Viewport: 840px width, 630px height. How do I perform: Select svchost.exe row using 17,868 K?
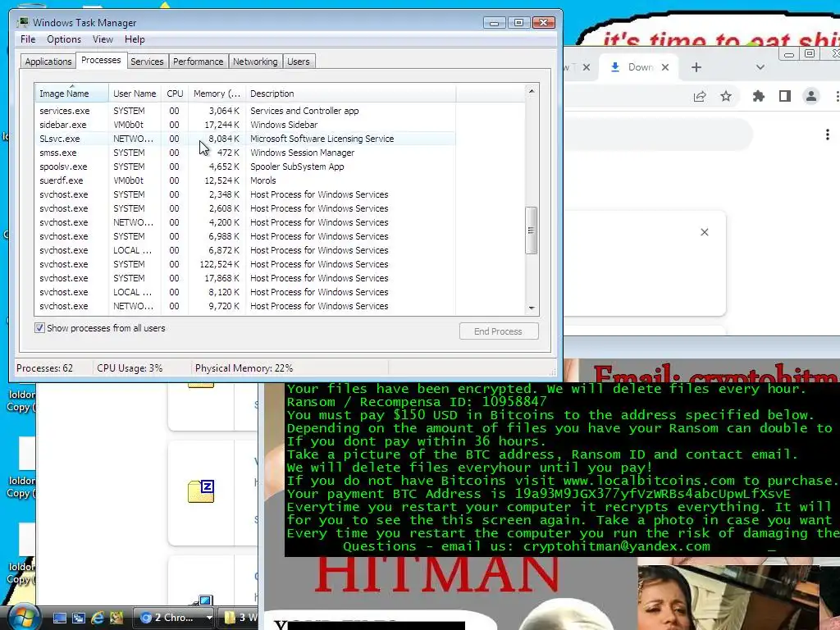(x=245, y=278)
